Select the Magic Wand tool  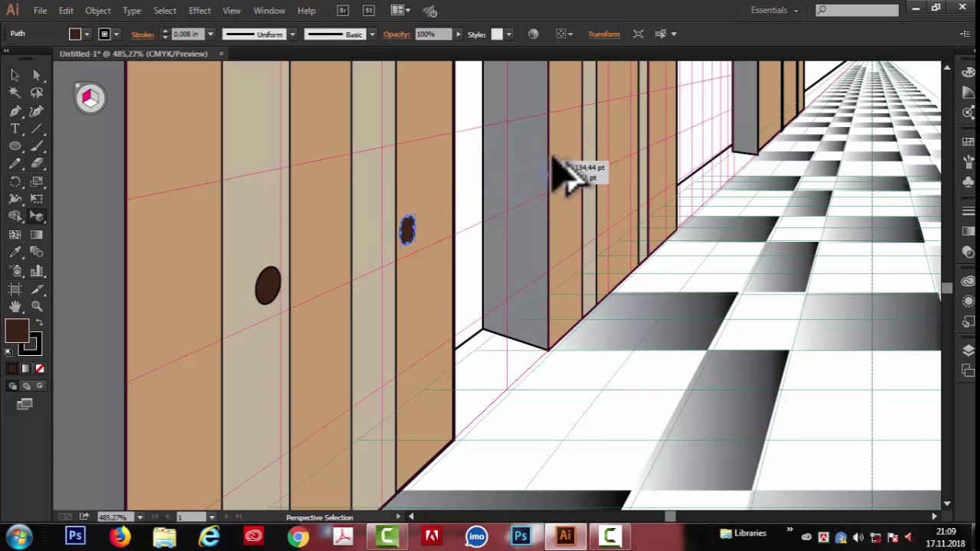(15, 93)
